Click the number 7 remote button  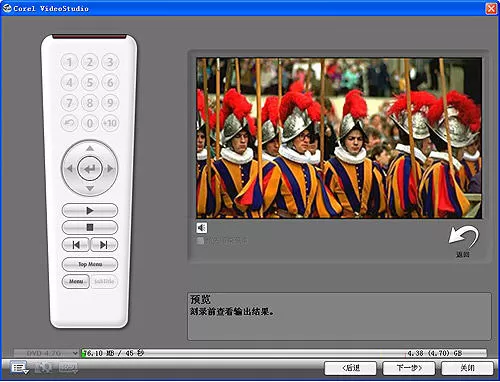[x=69, y=103]
